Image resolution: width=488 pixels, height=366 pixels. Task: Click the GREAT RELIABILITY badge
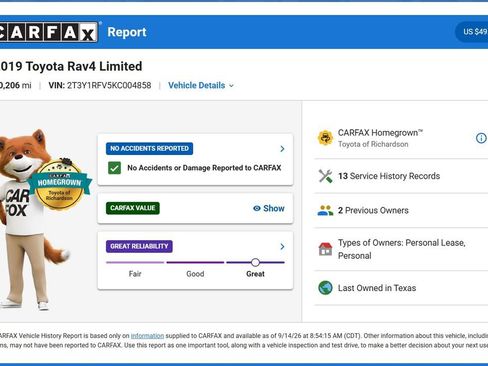tap(139, 246)
